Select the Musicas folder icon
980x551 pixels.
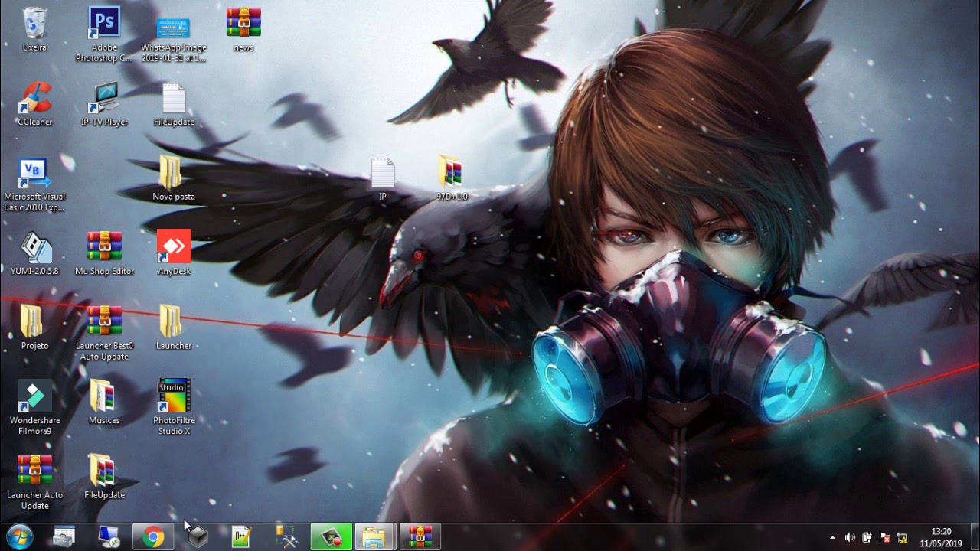[104, 396]
